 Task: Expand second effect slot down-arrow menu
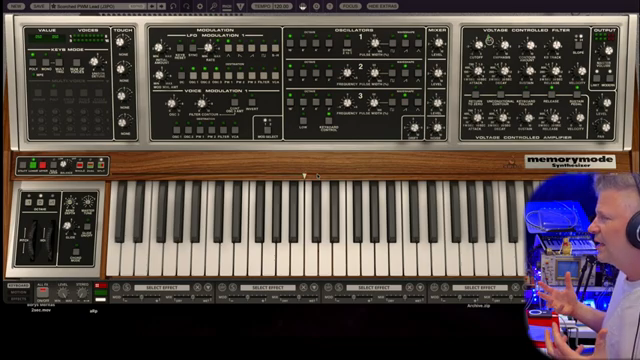tap(314, 287)
